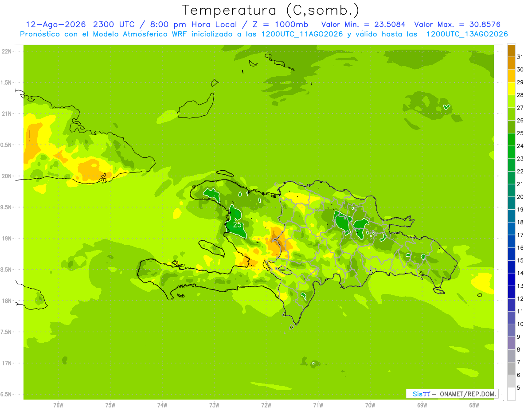Select the 74W longitude label

pos(162,405)
